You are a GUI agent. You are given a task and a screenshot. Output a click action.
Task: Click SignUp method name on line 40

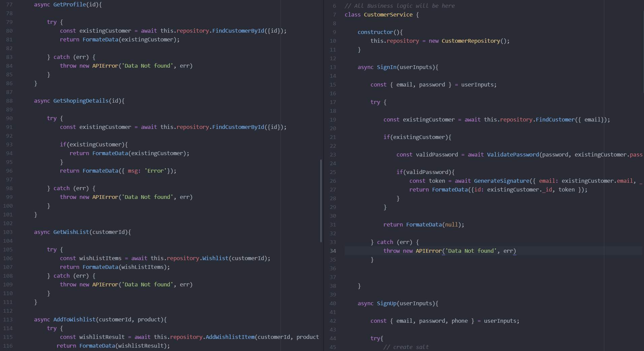tap(387, 303)
